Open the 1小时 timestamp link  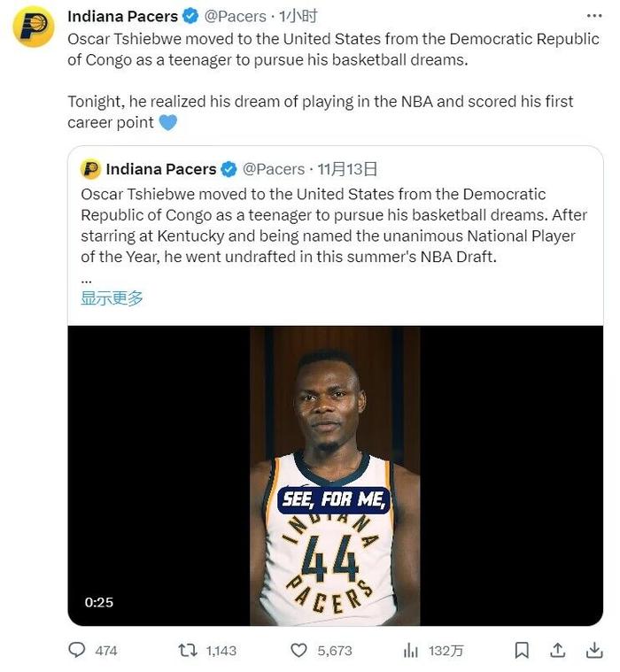pyautogui.click(x=298, y=16)
